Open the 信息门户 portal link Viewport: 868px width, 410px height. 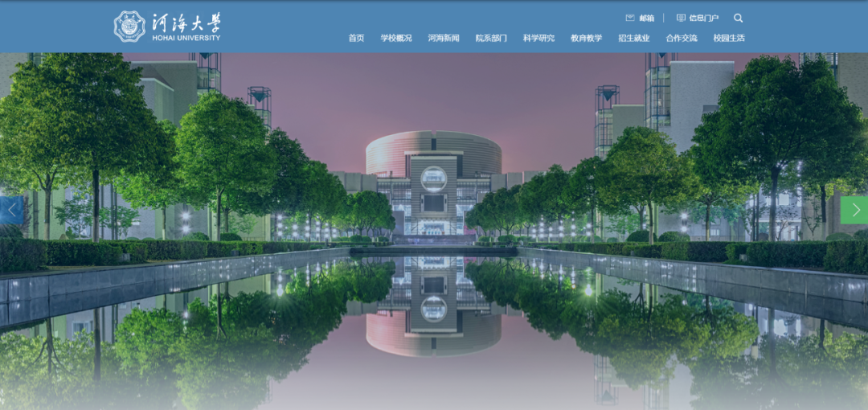coord(698,18)
